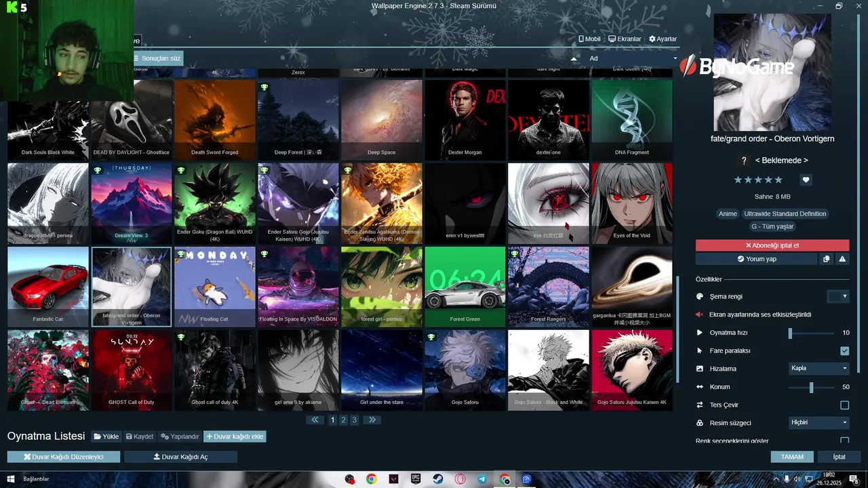Click the ascending sort arrow next to Ad
This screenshot has height=488, width=868.
click(574, 59)
